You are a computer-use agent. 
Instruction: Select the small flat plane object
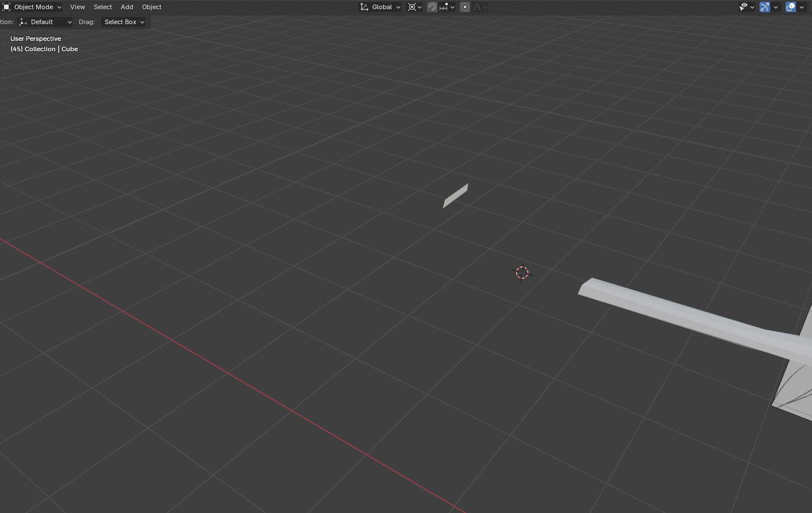pyautogui.click(x=456, y=196)
